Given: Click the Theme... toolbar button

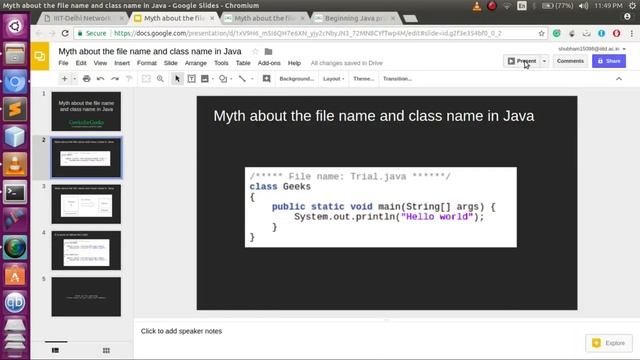Looking at the screenshot, I should click(363, 79).
